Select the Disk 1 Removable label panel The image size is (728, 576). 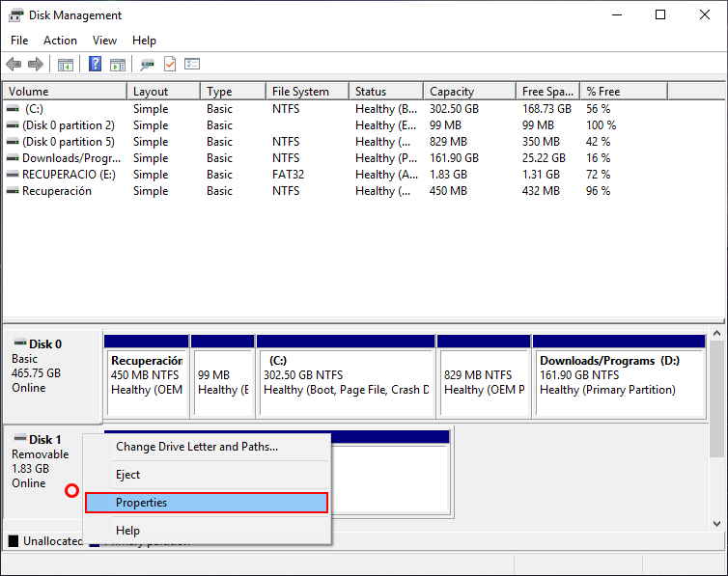[x=43, y=471]
